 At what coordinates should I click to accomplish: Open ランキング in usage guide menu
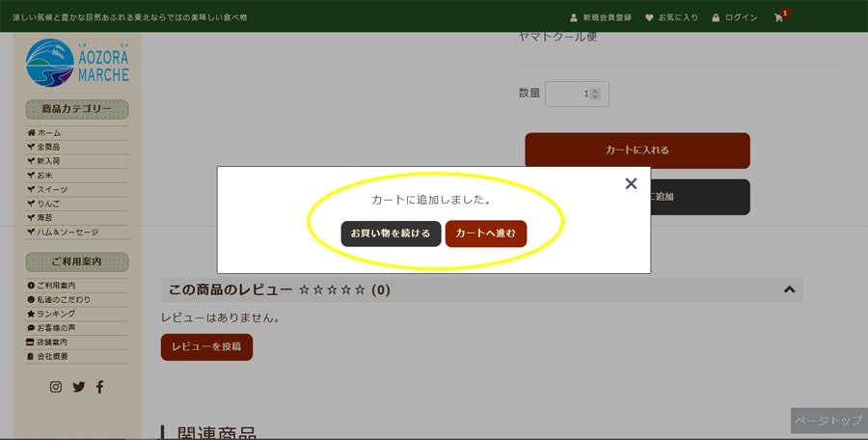pyautogui.click(x=56, y=314)
